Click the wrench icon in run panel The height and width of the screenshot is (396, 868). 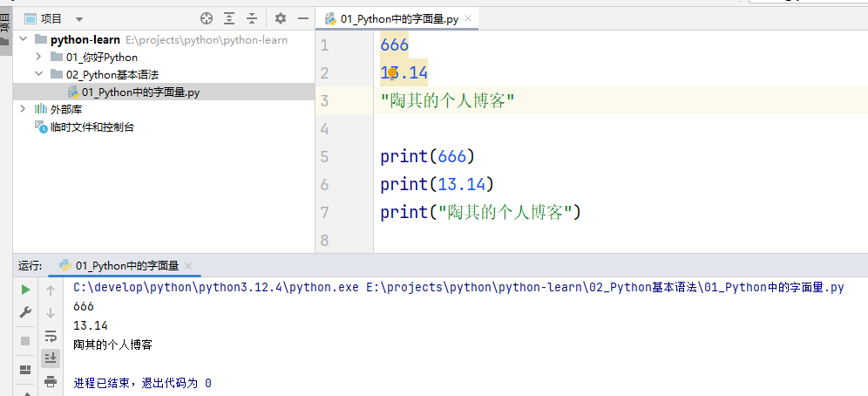tap(25, 312)
